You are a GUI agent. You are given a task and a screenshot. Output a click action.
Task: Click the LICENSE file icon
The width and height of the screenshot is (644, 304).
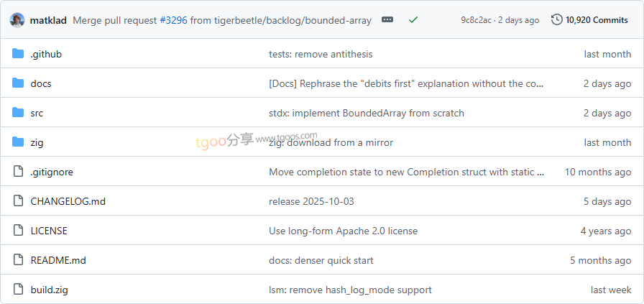click(18, 231)
